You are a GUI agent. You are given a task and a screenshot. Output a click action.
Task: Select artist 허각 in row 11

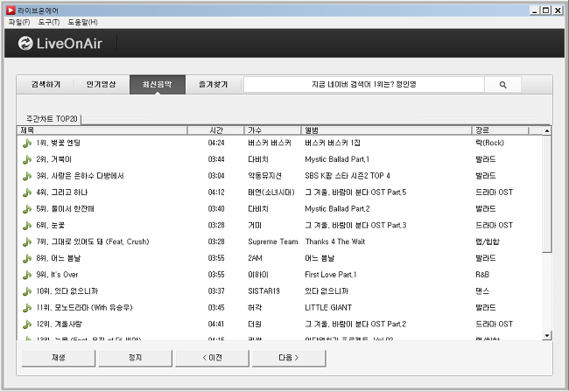pos(255,308)
